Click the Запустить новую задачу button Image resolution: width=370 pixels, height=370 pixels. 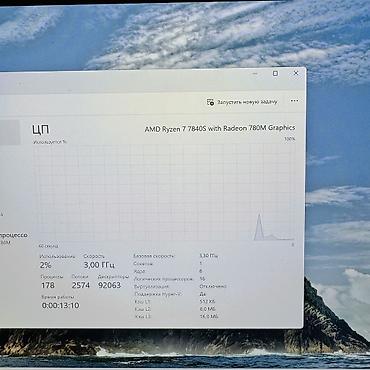click(242, 102)
